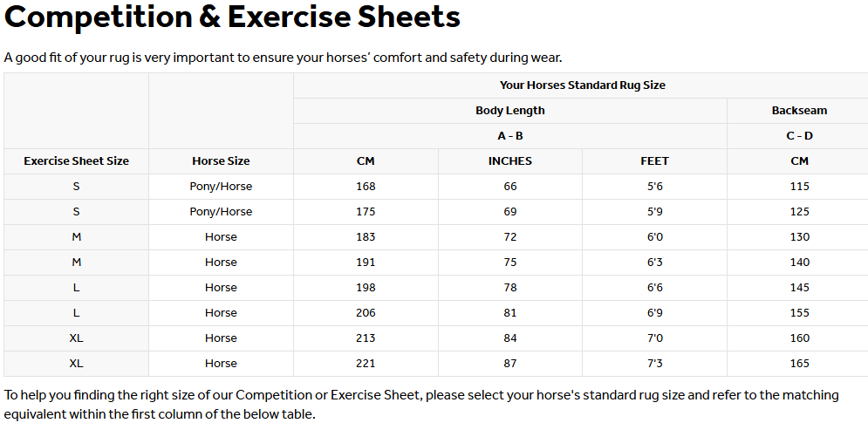868x423 pixels.
Task: Select the 191 CM body length cell
Action: tap(366, 263)
